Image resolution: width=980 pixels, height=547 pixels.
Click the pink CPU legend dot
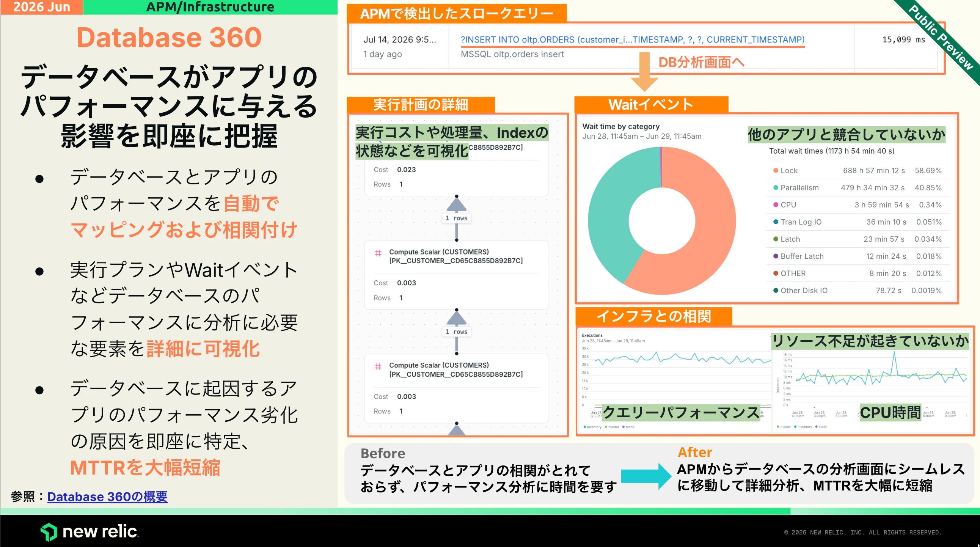pyautogui.click(x=776, y=204)
